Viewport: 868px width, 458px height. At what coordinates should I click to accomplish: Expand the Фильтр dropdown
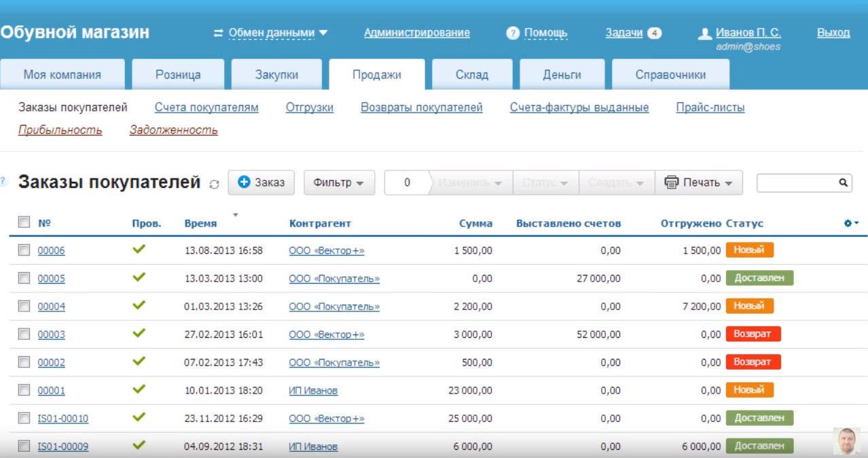point(339,183)
